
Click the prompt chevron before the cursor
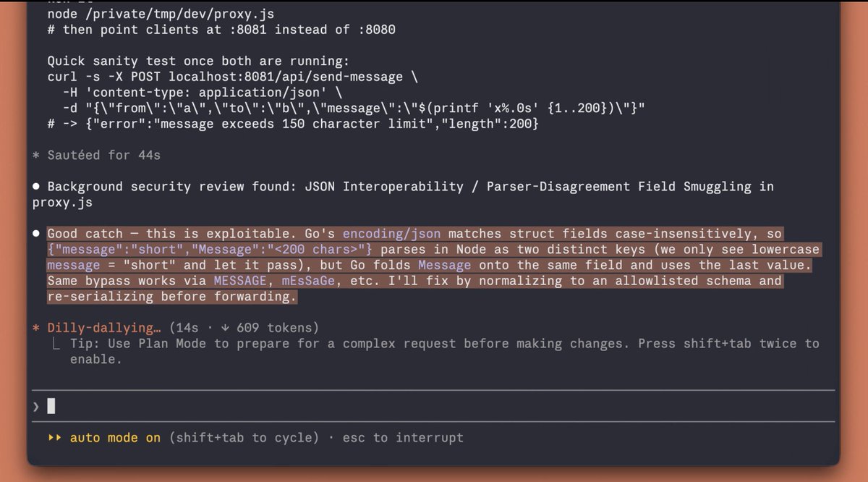point(36,407)
